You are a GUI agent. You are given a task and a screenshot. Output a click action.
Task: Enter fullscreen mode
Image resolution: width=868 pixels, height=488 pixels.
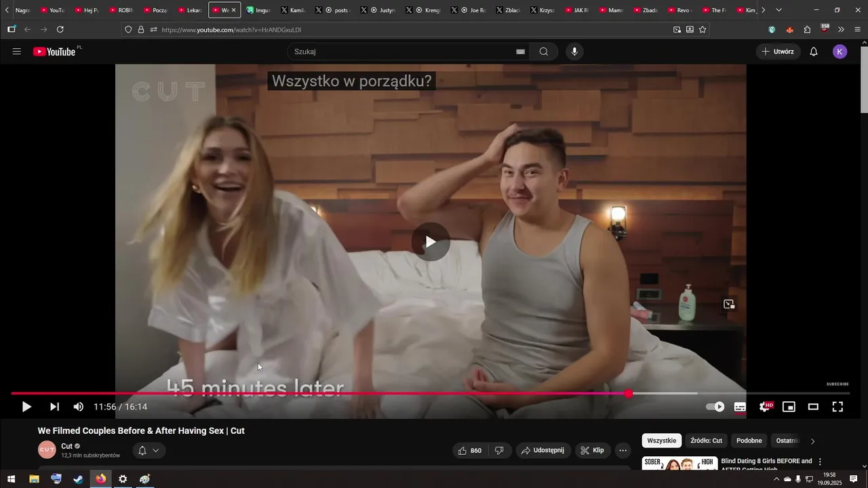click(x=837, y=407)
